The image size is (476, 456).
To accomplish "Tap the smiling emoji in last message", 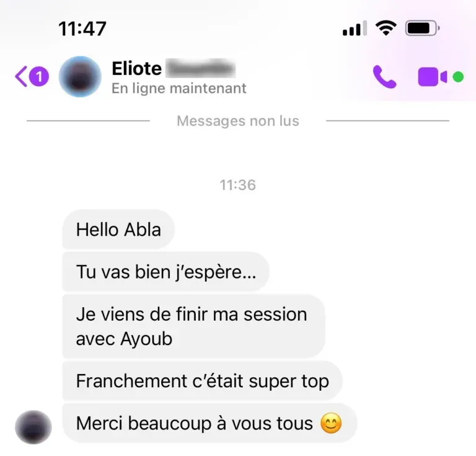I will (331, 423).
